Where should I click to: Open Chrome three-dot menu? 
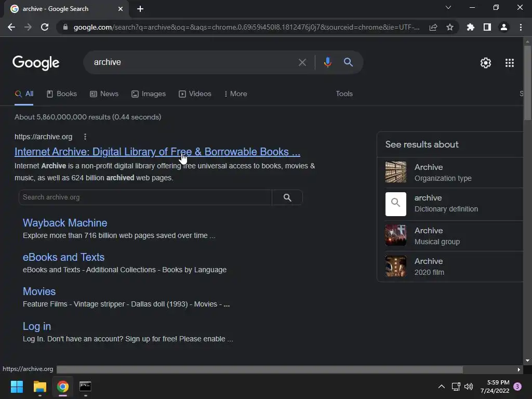click(521, 27)
